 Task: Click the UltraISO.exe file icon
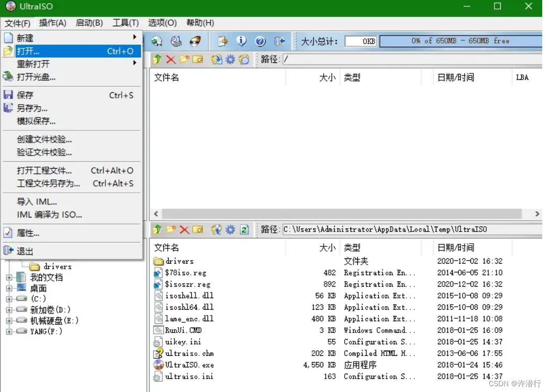158,365
